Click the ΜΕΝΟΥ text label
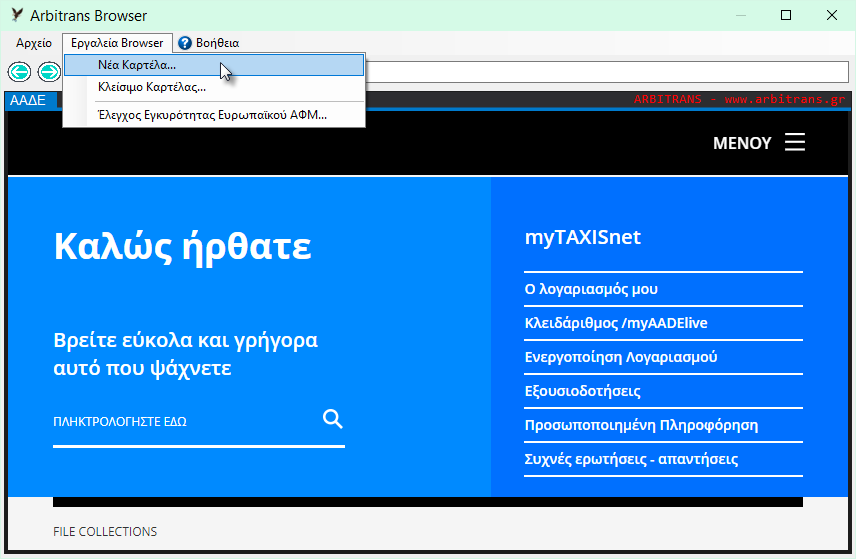Screen dimensions: 856x559 click(x=742, y=143)
